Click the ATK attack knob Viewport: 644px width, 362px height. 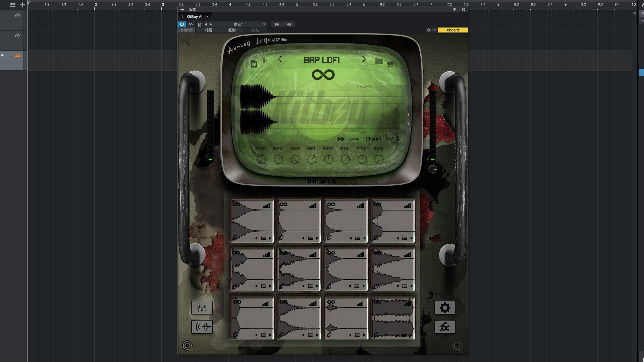click(261, 159)
